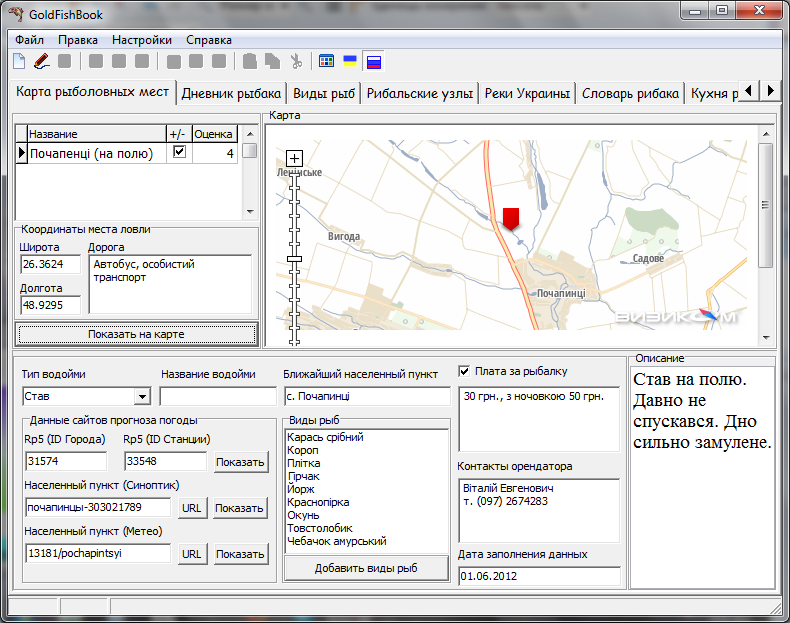Click the GoldFishBook fish icon in title bar
The image size is (790, 623).
tap(16, 14)
